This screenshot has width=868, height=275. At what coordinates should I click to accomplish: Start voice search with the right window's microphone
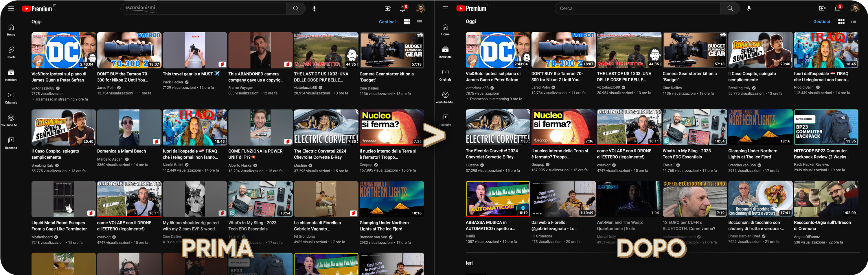coord(749,8)
